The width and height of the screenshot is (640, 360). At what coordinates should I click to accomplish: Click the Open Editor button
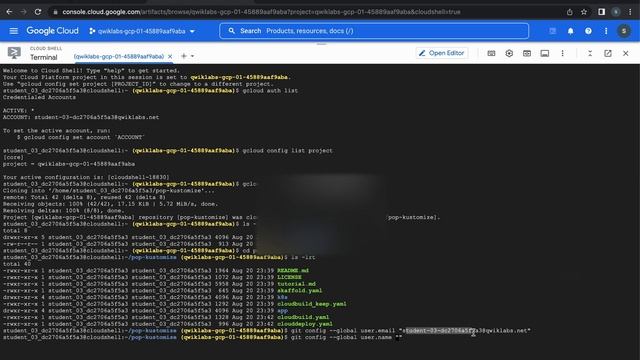pos(442,53)
